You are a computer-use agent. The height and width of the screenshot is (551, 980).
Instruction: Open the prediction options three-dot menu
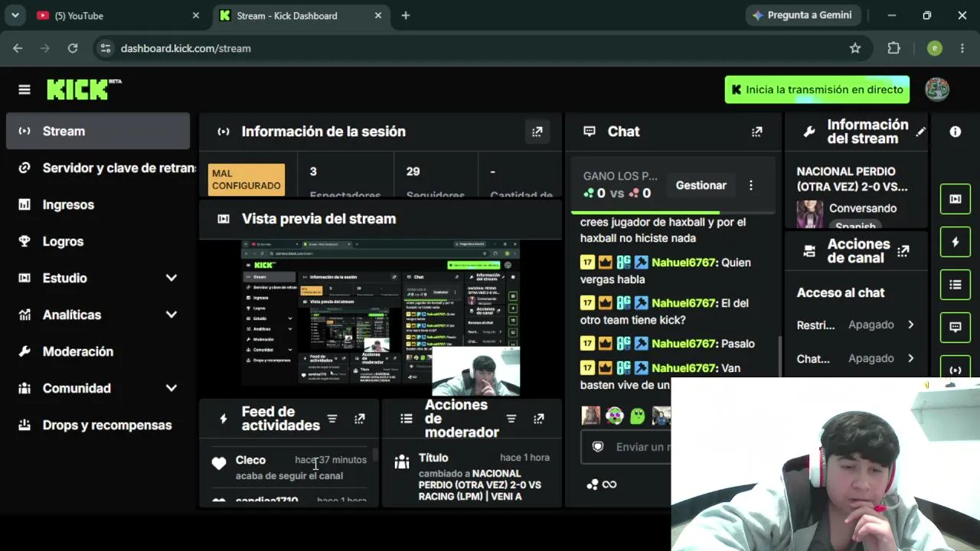pyautogui.click(x=751, y=185)
